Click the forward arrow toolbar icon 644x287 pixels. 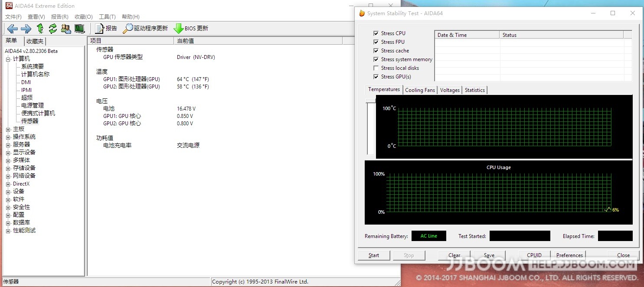click(x=26, y=29)
